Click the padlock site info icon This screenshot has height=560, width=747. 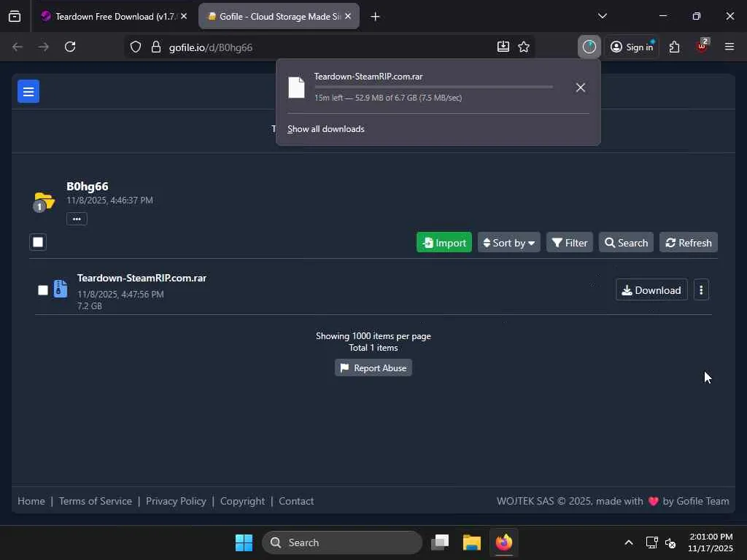point(156,47)
